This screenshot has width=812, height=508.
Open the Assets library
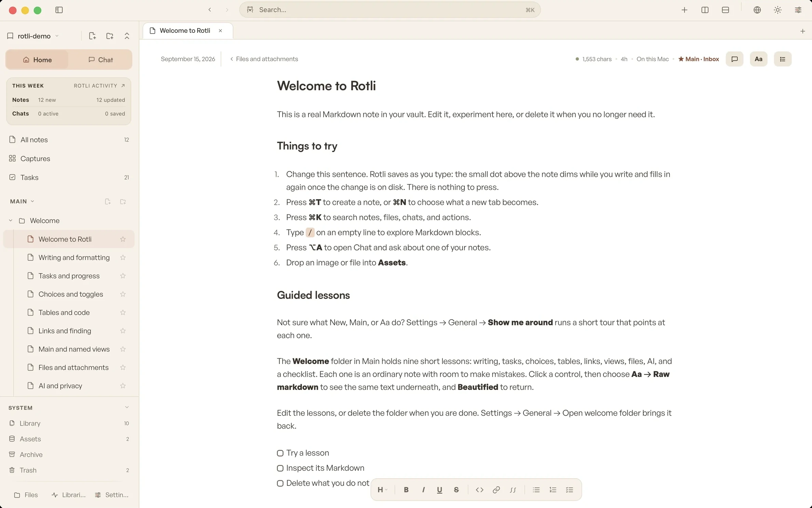(69, 439)
